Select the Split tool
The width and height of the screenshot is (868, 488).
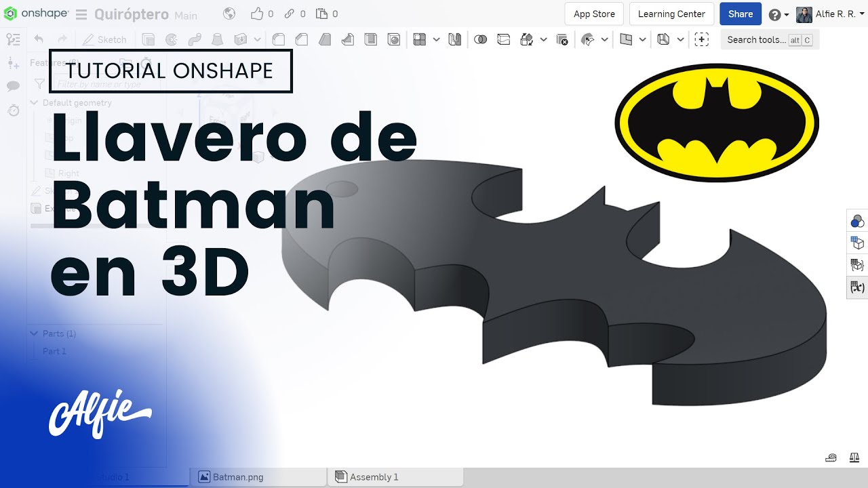coord(503,39)
